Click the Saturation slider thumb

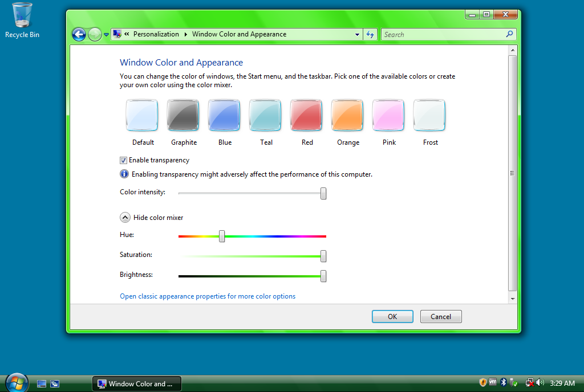[323, 256]
